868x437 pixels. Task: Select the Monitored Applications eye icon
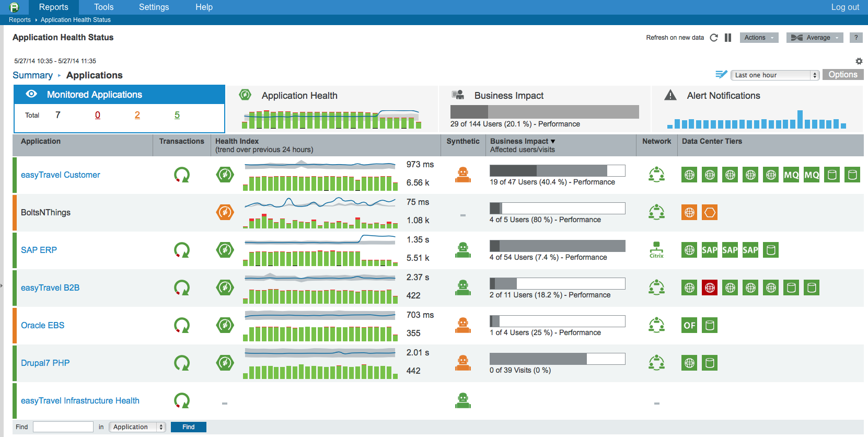[31, 94]
